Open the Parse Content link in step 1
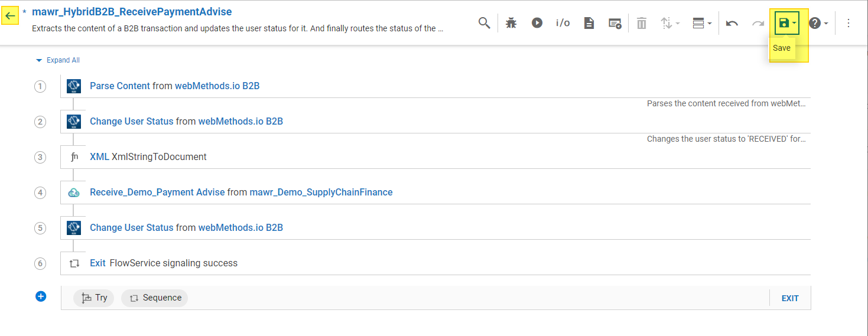This screenshot has height=336, width=868. point(120,86)
